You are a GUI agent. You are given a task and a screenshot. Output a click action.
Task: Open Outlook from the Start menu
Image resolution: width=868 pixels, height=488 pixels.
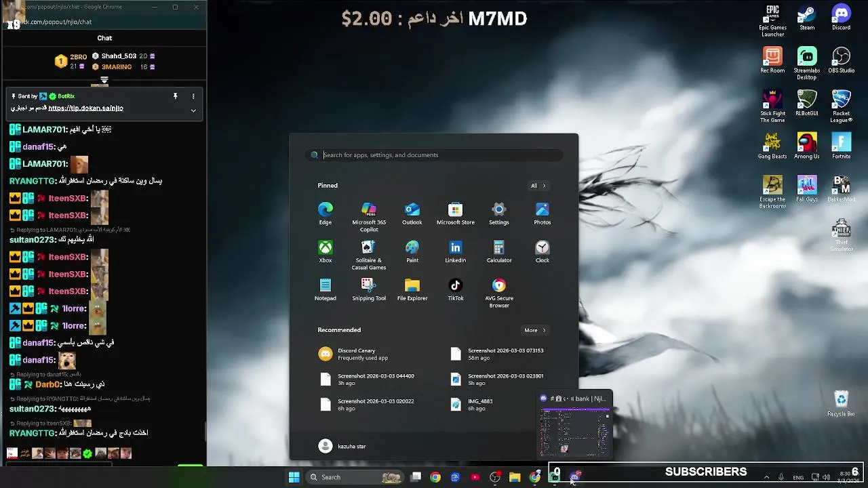[x=412, y=213]
